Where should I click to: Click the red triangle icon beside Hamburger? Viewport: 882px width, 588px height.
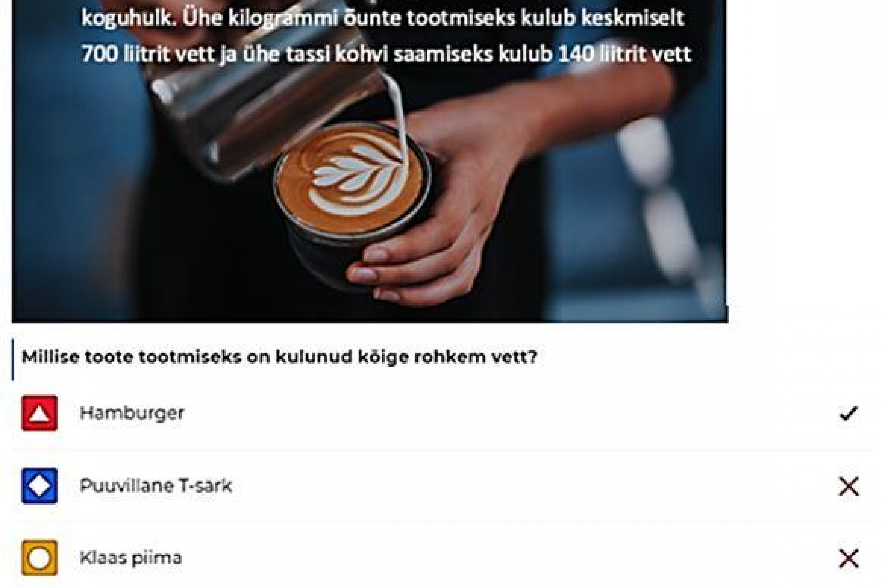point(39,413)
